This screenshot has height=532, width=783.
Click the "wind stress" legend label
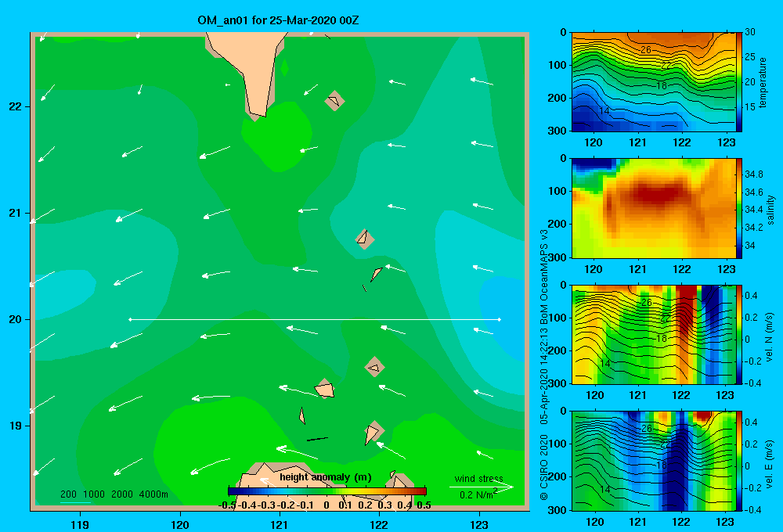click(x=478, y=479)
